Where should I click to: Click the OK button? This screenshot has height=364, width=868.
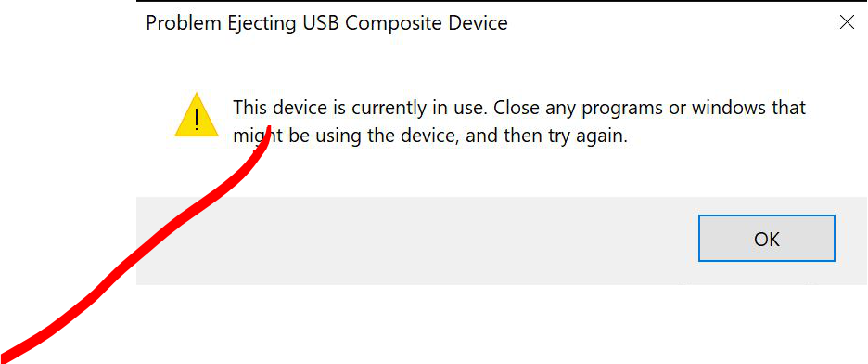point(767,239)
